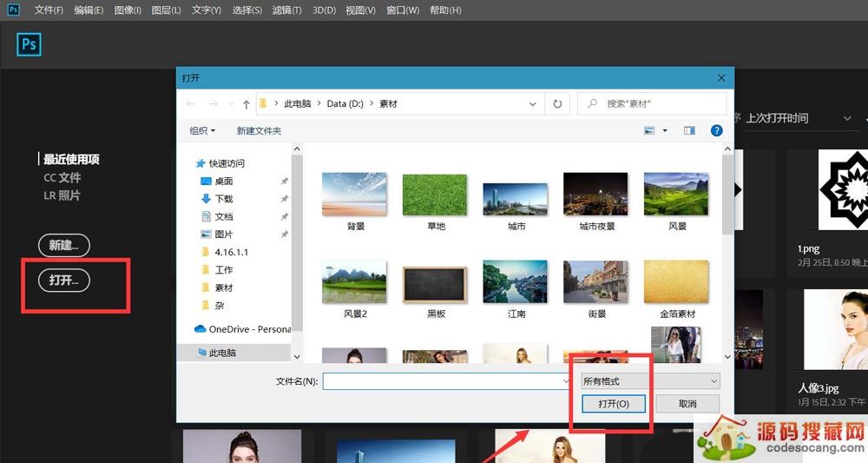Refresh the 素材 folder listing
The image size is (868, 463).
point(557,103)
